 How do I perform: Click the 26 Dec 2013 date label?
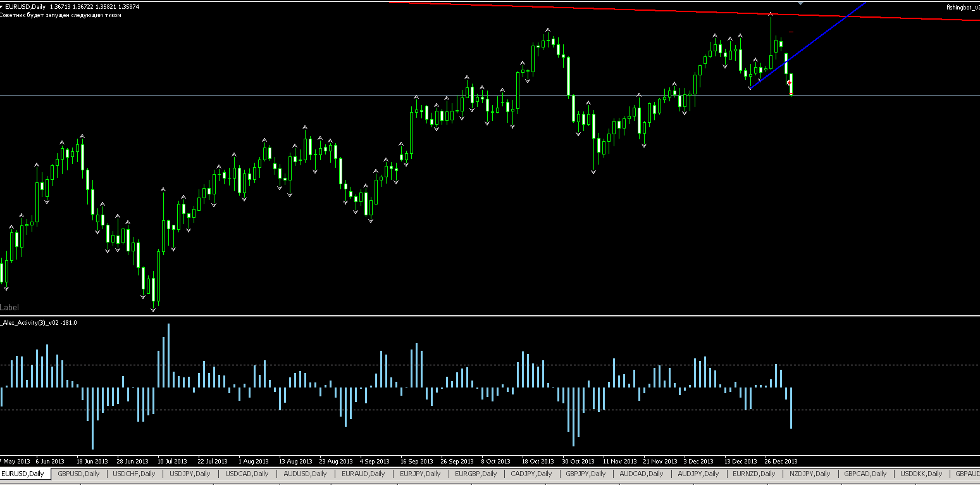[x=781, y=461]
